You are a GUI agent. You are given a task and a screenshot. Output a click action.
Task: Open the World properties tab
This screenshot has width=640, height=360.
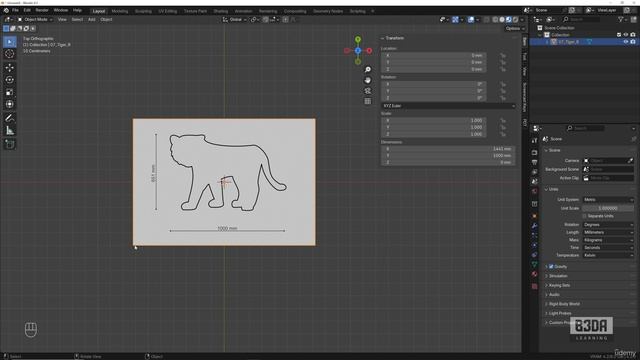click(x=534, y=191)
